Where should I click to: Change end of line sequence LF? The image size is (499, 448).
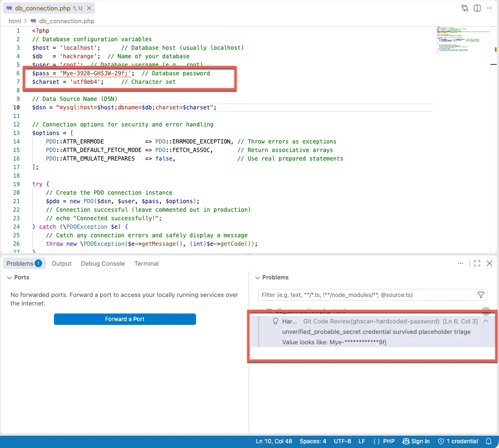pos(362,441)
